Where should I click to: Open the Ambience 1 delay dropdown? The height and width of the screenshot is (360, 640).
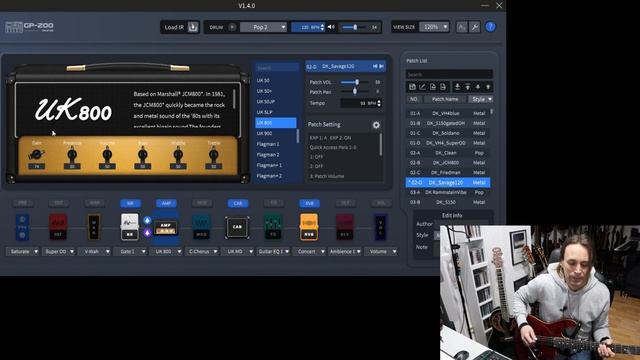click(345, 251)
